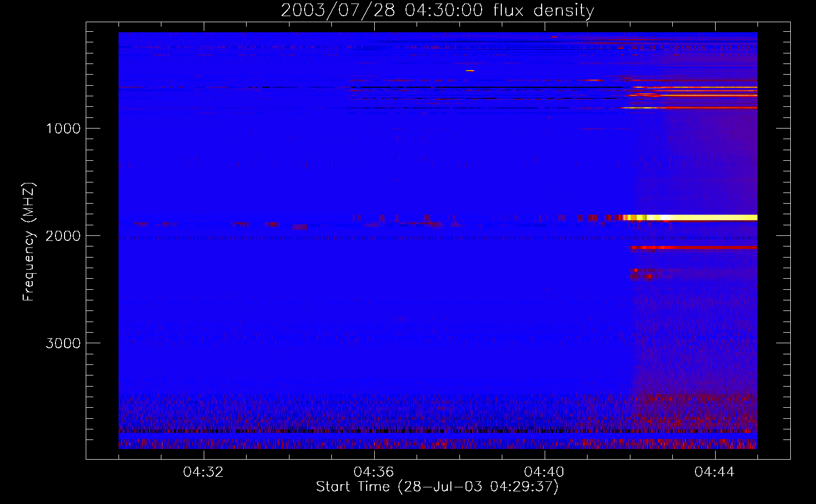The width and height of the screenshot is (816, 504).
Task: Click the 04:44 time tick label
Action: pyautogui.click(x=715, y=472)
